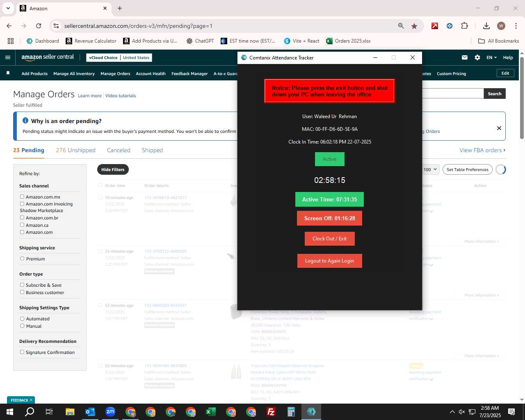Image resolution: width=525 pixels, height=420 pixels.
Task: Click Logout to Again Login button
Action: pos(329,261)
